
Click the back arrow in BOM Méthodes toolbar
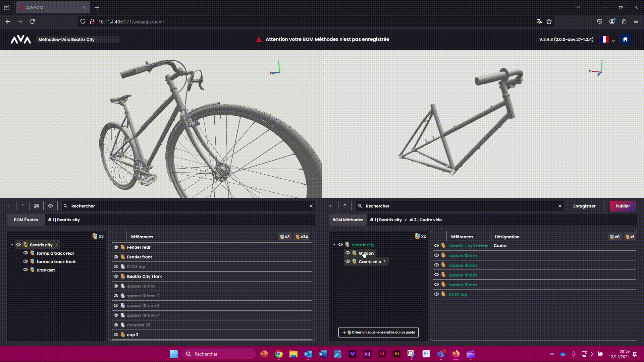[331, 206]
